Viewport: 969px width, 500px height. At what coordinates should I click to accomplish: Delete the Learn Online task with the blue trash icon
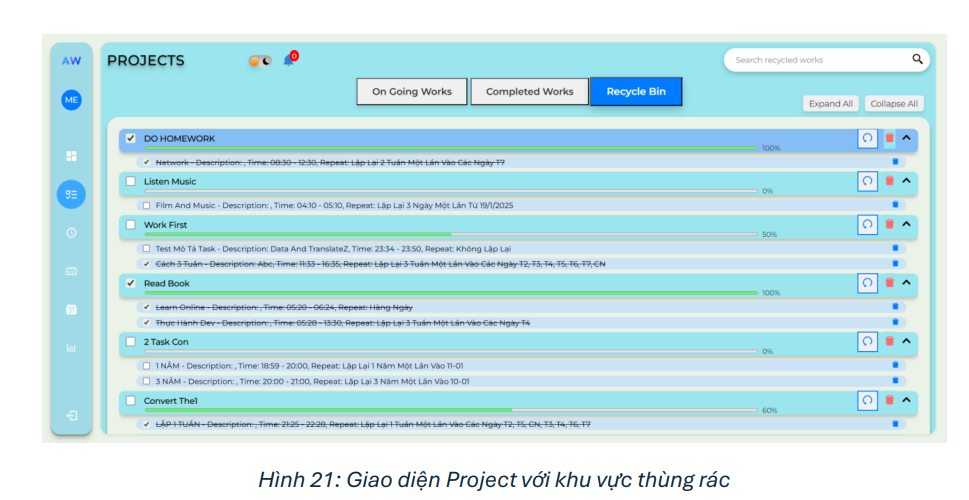[x=895, y=307]
